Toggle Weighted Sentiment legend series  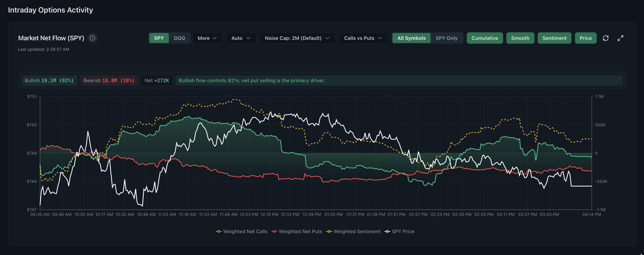(x=353, y=232)
